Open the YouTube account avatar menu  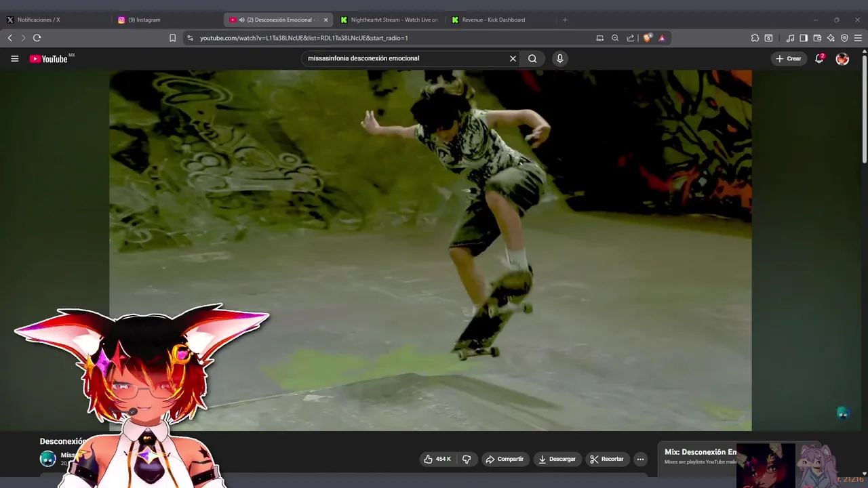click(842, 59)
